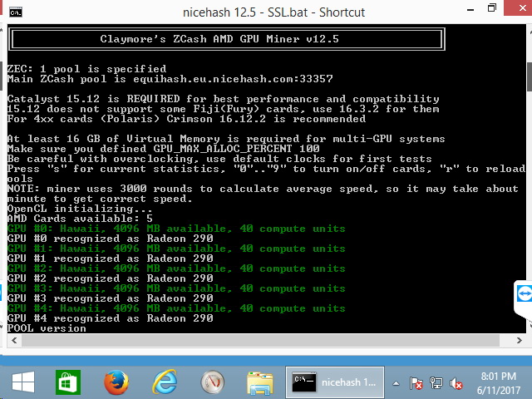Click the line about Fiji(Fury) cards
The image size is (532, 399).
224,109
